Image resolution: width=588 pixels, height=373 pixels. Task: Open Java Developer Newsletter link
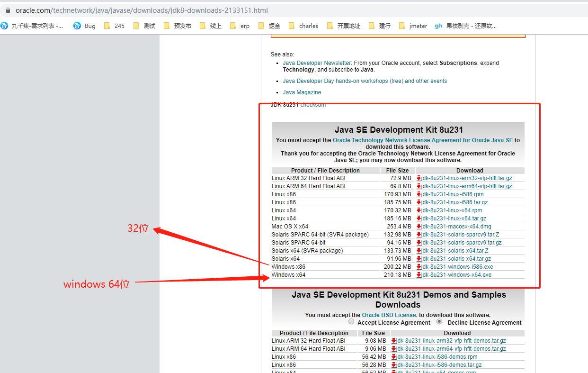coord(317,63)
